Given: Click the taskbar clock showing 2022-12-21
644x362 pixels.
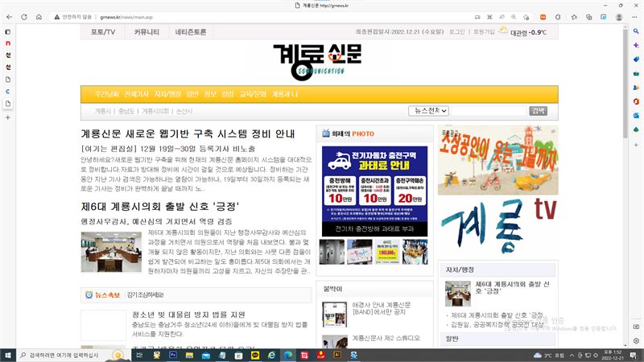Looking at the screenshot, I should (613, 356).
